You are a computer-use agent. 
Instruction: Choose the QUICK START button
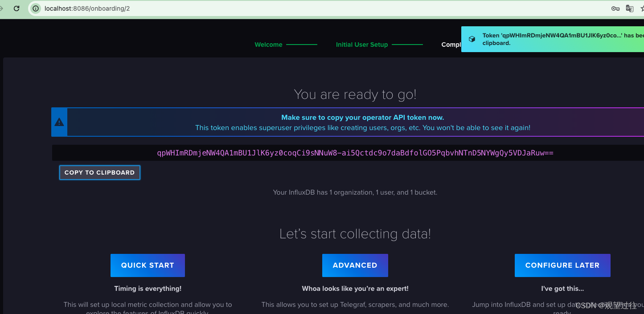tap(148, 265)
